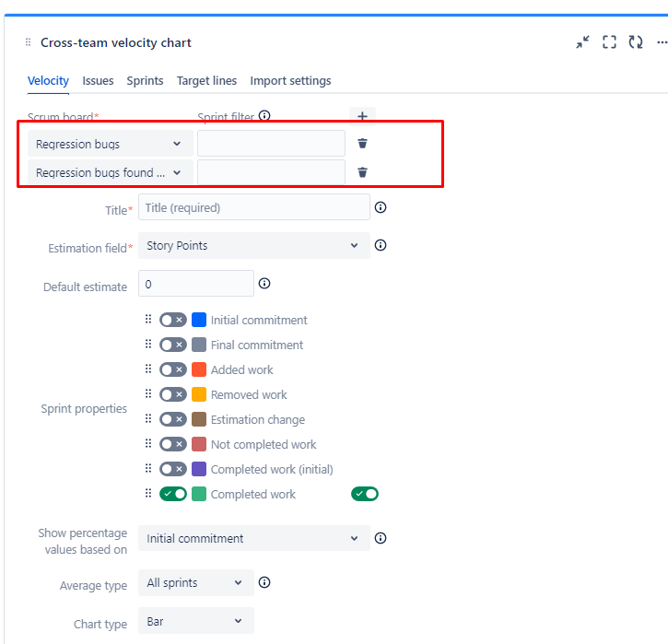Viewport: 668px width, 644px height.
Task: Disable the Completed work toggle
Action: [x=172, y=494]
